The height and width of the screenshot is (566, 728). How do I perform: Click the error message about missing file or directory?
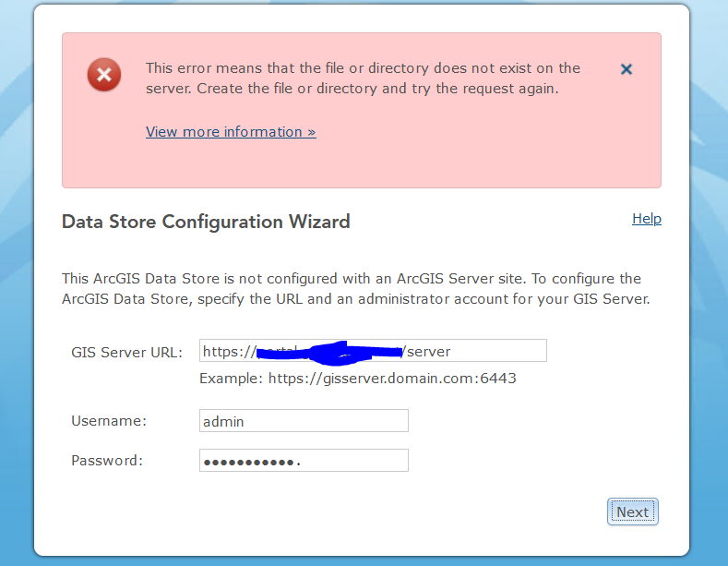click(x=363, y=78)
